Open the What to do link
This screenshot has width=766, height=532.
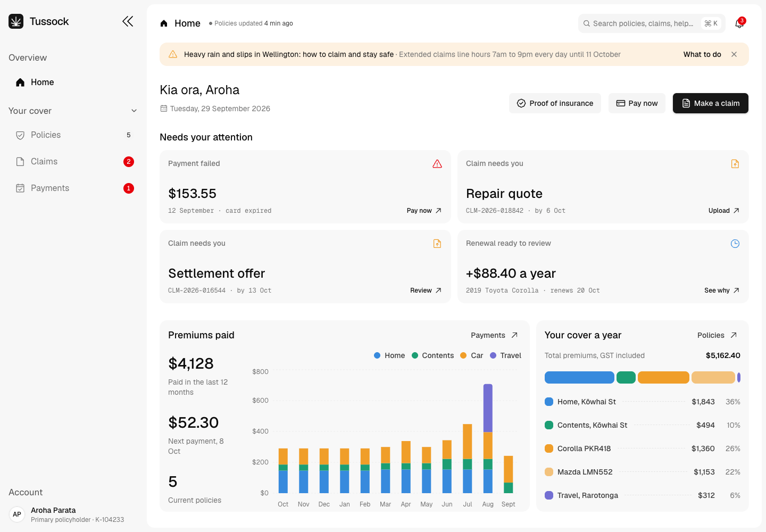coord(702,54)
